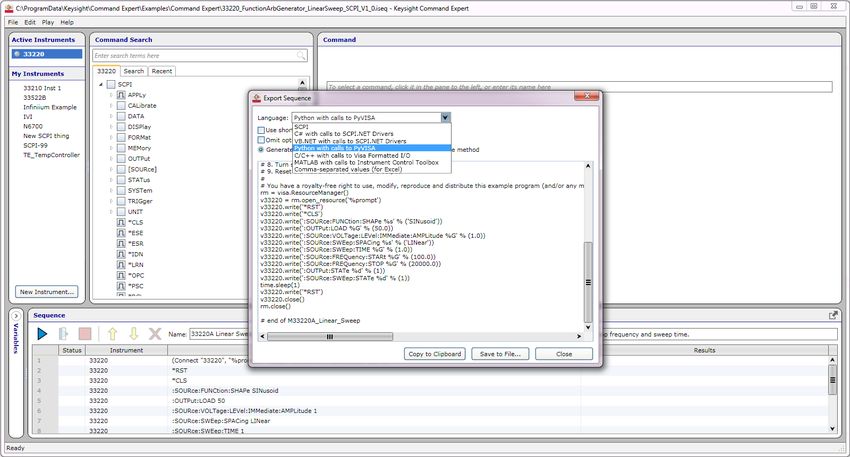
Task: Stop the sequence with the red square
Action: point(85,334)
